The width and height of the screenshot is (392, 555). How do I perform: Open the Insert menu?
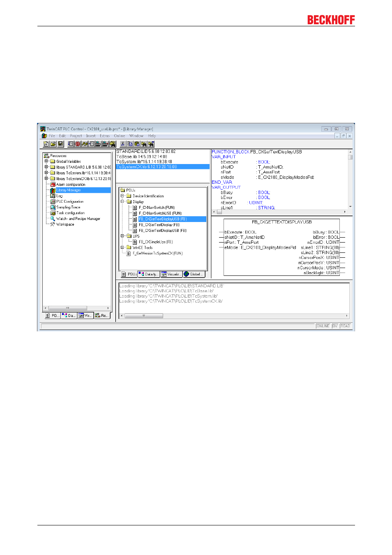pyautogui.click(x=91, y=136)
